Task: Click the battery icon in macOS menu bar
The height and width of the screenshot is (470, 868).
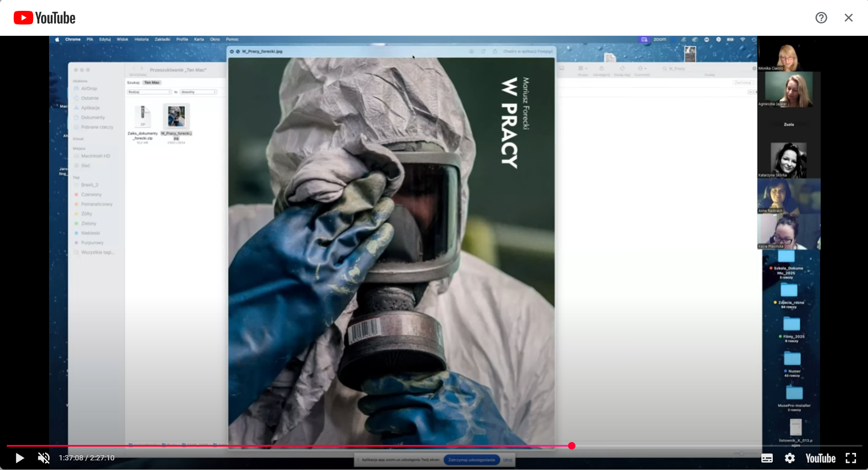Action: [730, 39]
